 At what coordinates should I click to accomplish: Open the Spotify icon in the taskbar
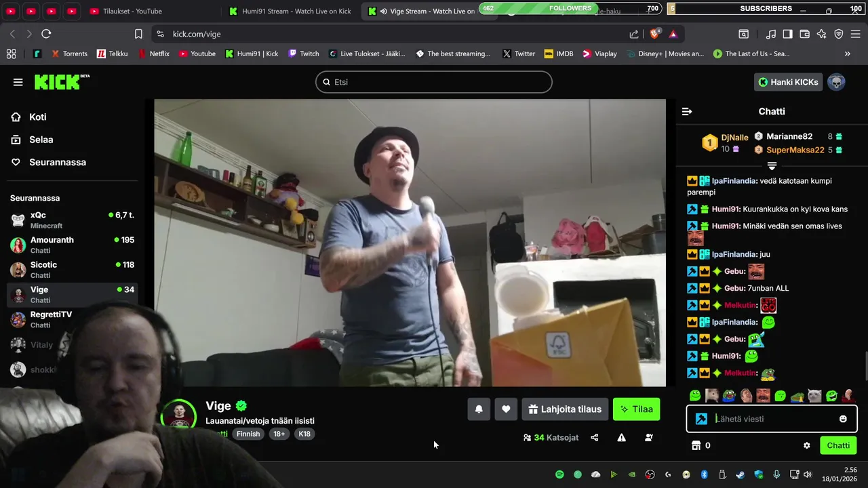pos(559,474)
